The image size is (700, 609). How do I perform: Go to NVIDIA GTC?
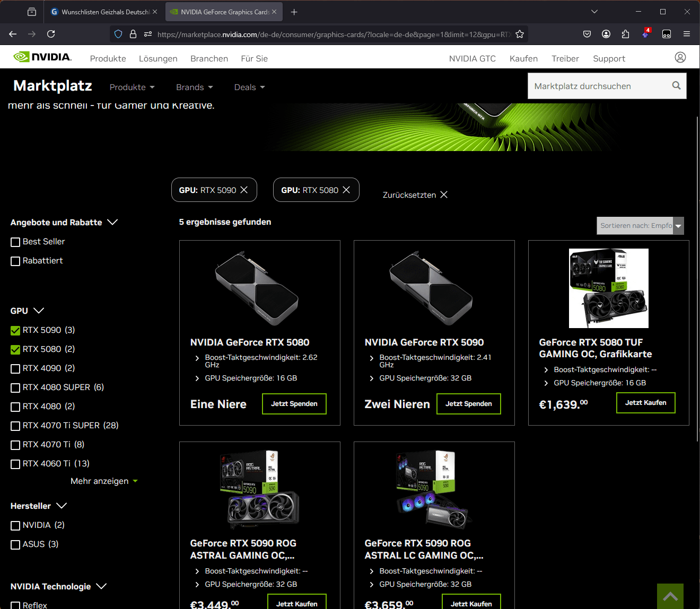[472, 58]
